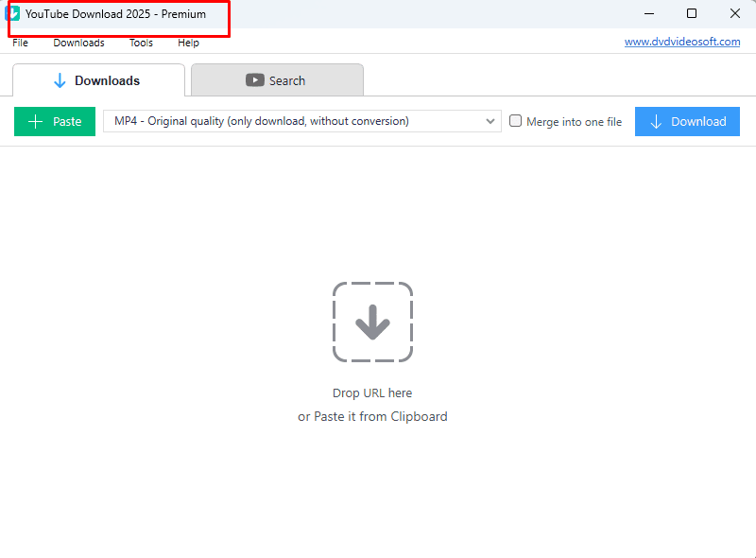Click the dashed drop-URL arrow icon
The height and width of the screenshot is (558, 756).
[x=372, y=322]
